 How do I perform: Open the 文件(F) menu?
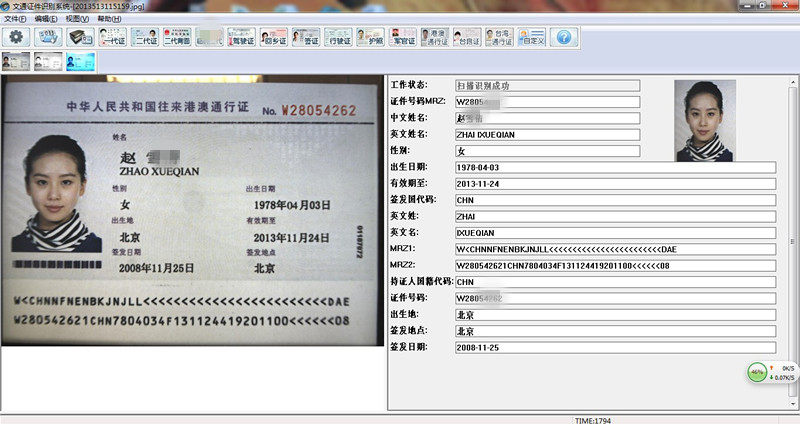tap(15, 19)
